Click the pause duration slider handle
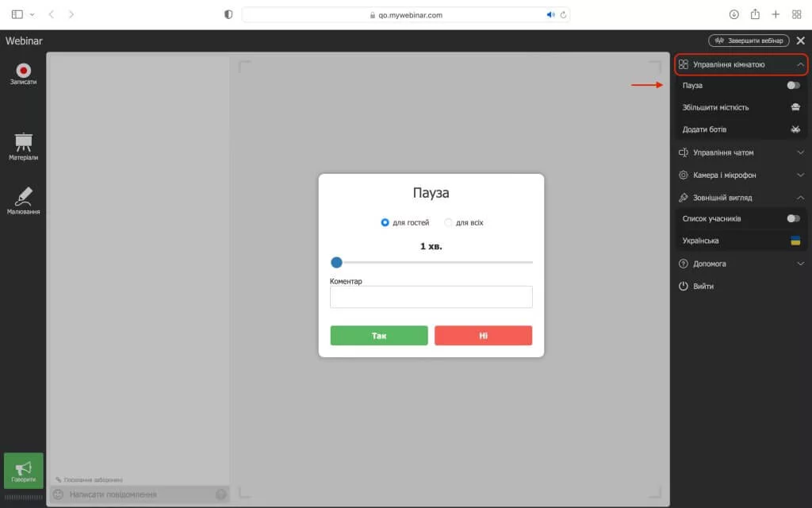 pos(336,262)
